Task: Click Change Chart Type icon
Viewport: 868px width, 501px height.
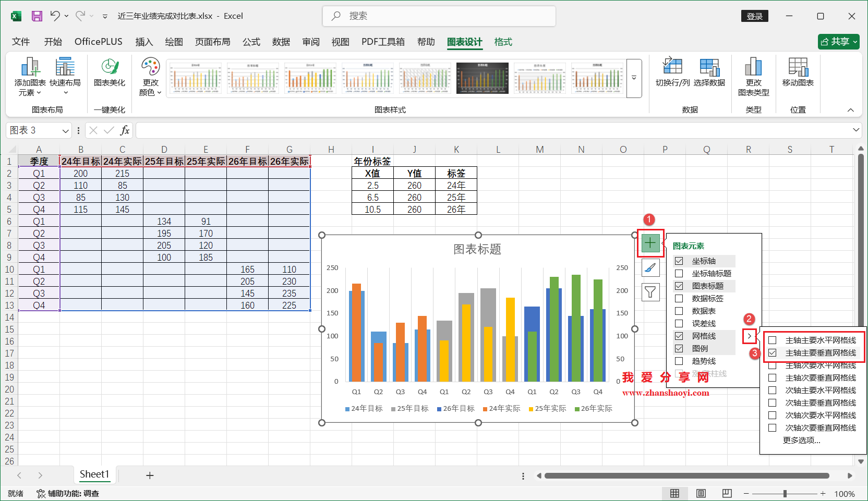Action: pos(754,77)
